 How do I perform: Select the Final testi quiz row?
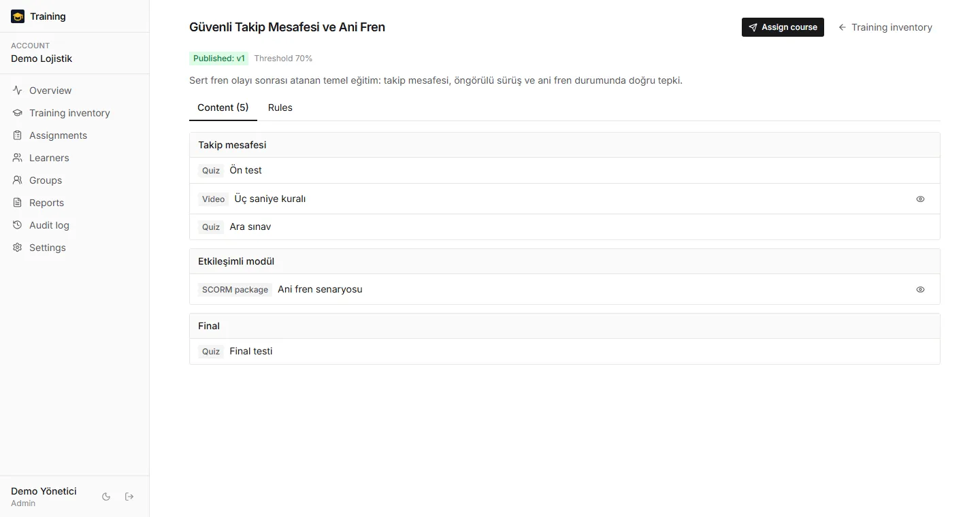pos(565,352)
